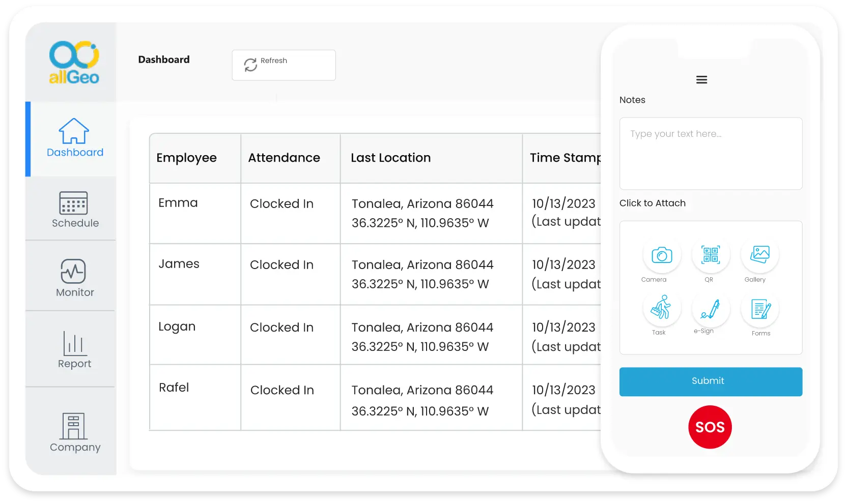Select employee name Logan
The width and height of the screenshot is (847, 504).
(x=177, y=327)
